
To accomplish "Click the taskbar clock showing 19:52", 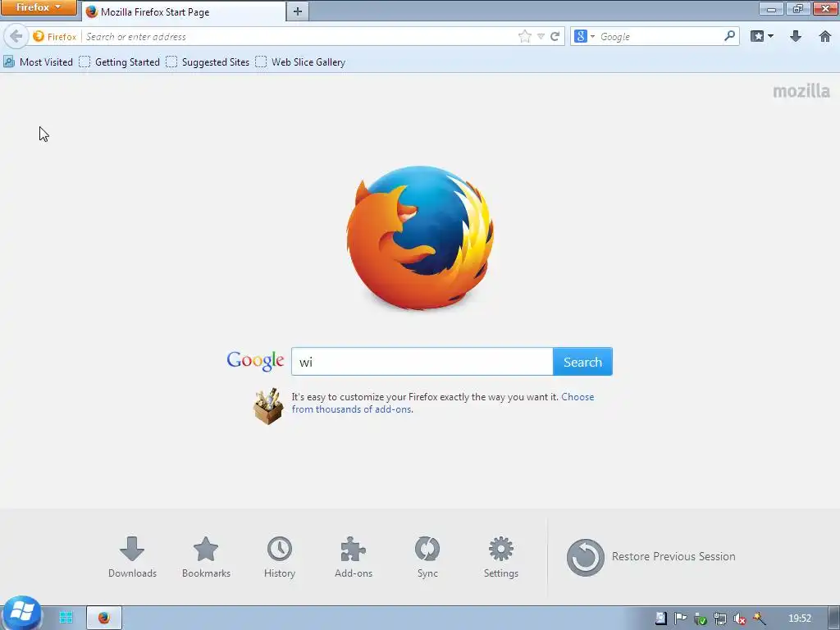I will click(x=800, y=619).
